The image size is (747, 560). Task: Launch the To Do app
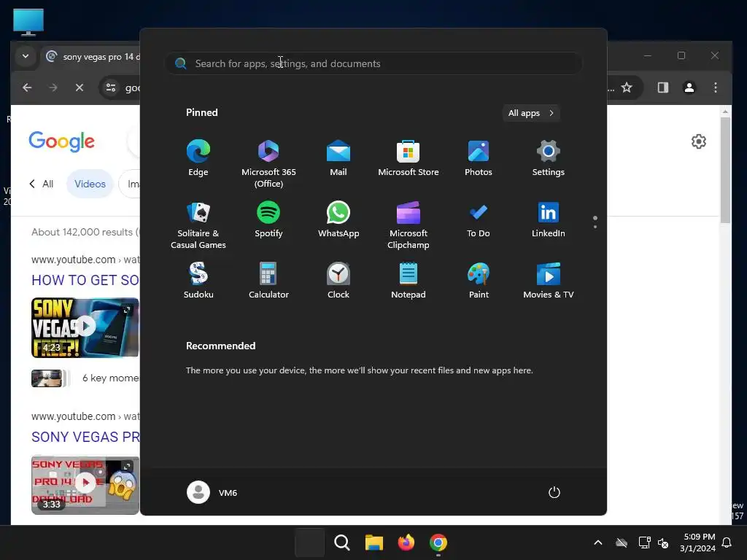[x=479, y=219]
